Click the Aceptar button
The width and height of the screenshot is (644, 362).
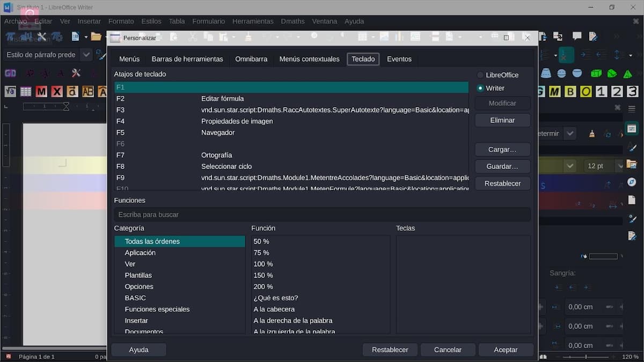[506, 350]
